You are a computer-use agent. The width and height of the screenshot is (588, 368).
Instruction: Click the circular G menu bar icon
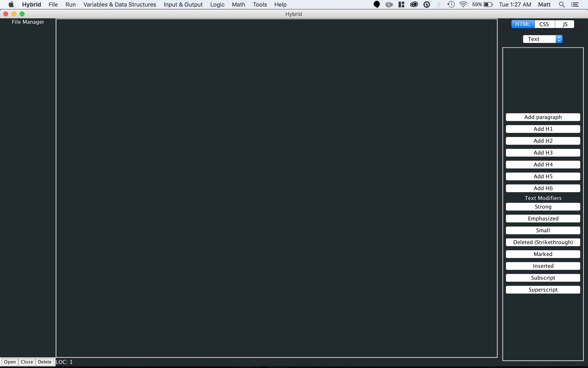[427, 4]
